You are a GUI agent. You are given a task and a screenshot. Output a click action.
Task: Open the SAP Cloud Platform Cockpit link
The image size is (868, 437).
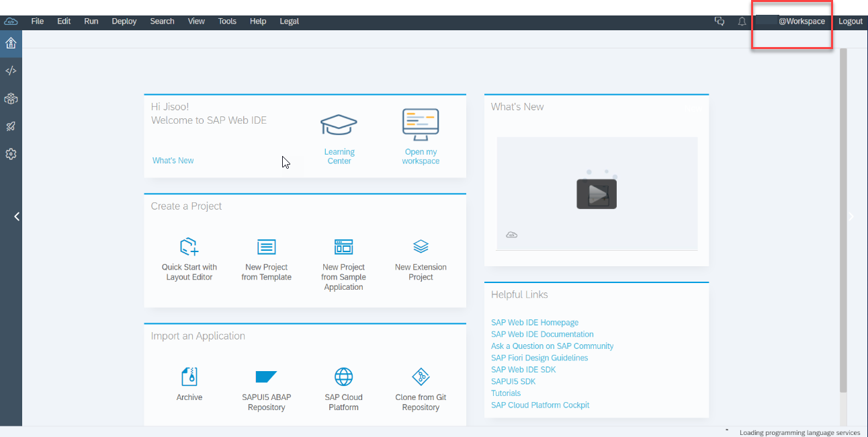point(540,405)
